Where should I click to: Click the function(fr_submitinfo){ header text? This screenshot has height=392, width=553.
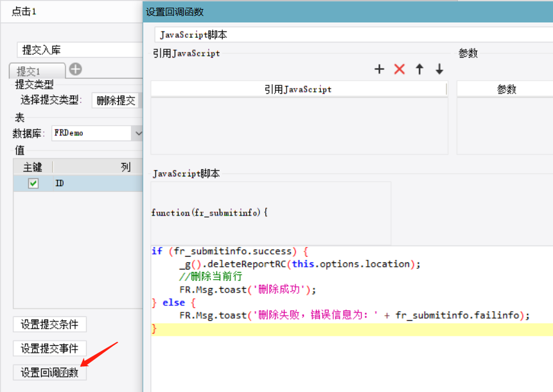[209, 213]
